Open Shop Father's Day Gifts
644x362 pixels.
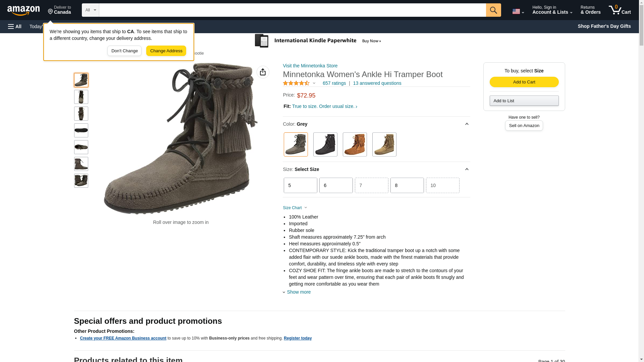pos(604,26)
